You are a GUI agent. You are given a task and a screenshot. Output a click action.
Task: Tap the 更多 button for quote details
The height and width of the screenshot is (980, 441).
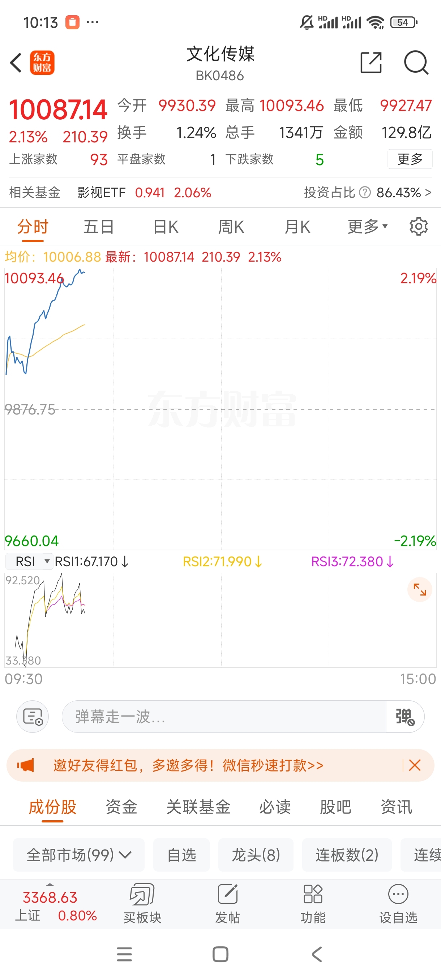(x=410, y=159)
